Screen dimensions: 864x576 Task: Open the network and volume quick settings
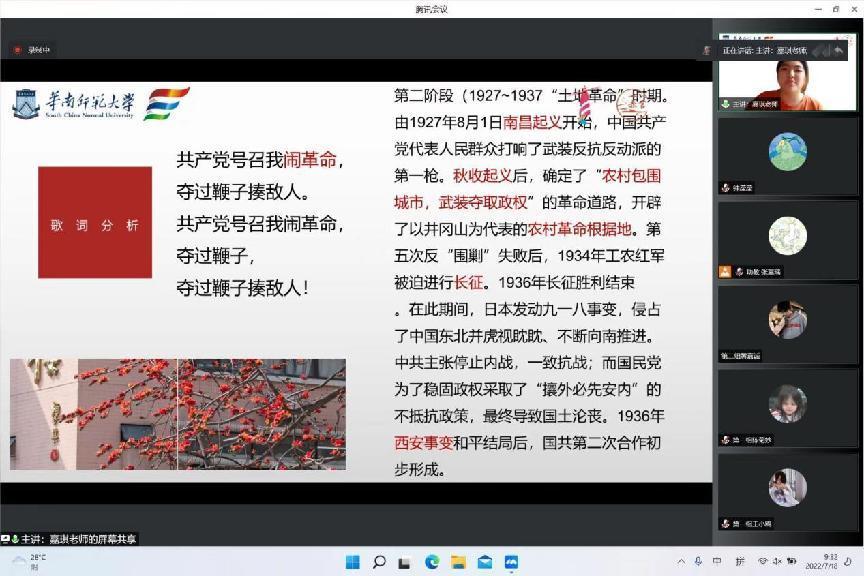770,562
